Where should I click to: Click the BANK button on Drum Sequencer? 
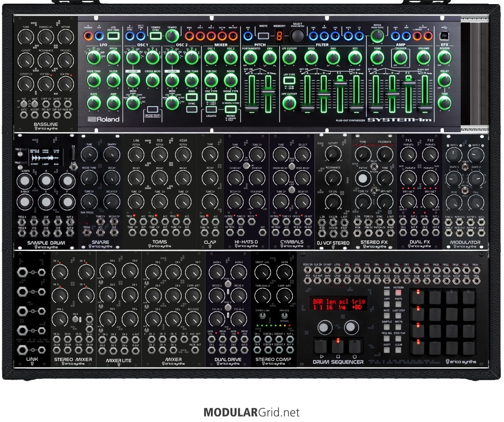click(386, 293)
